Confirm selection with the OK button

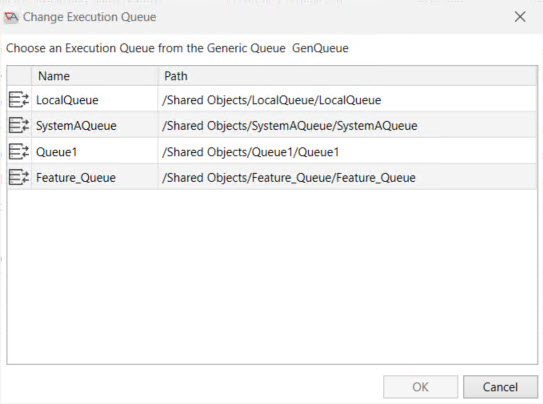pyautogui.click(x=420, y=387)
